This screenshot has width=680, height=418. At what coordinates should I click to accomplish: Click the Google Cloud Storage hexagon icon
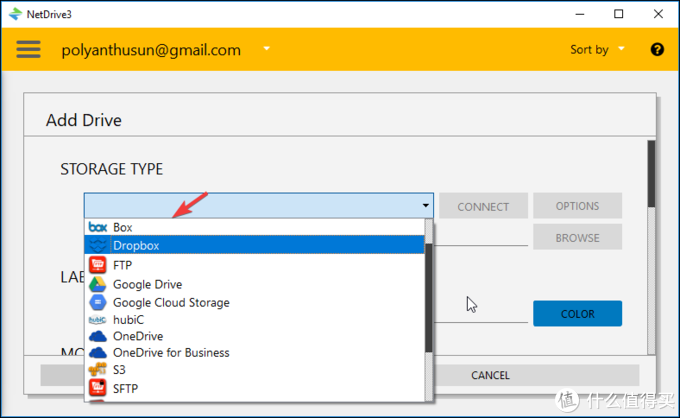coord(98,302)
